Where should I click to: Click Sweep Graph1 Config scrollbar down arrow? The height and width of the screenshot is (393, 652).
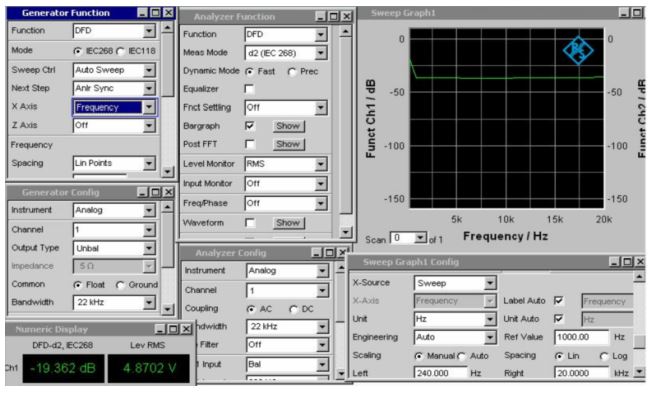click(x=640, y=372)
